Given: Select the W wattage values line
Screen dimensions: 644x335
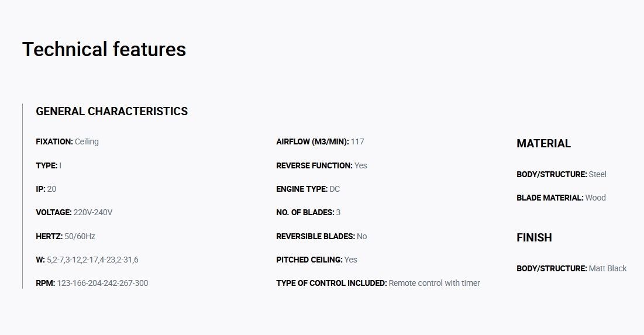Looking at the screenshot, I should coord(87,260).
